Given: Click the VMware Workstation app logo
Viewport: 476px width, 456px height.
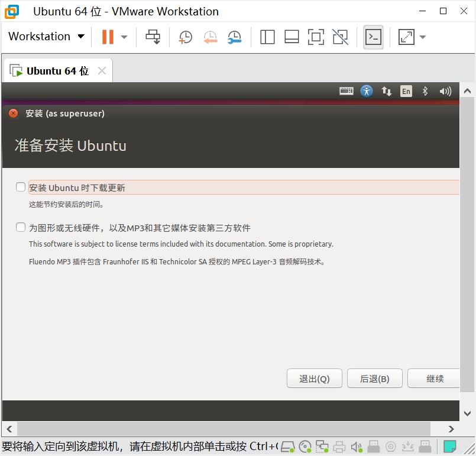Looking at the screenshot, I should coord(12,12).
